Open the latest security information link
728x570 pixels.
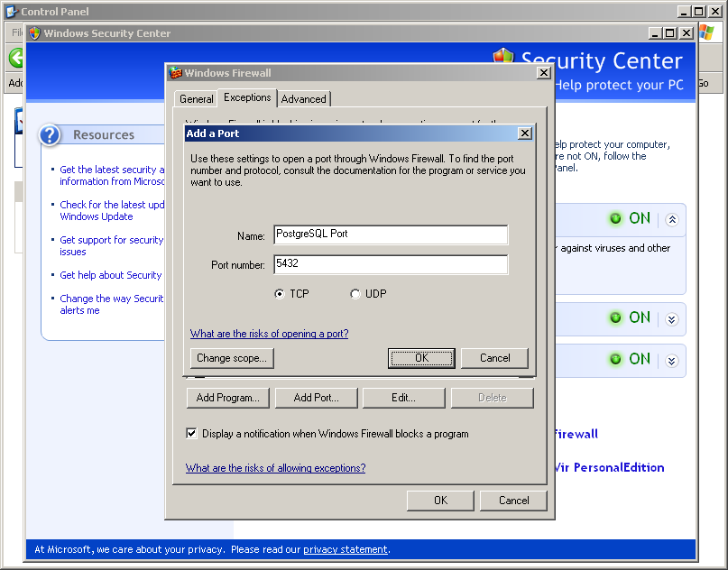click(x=112, y=176)
